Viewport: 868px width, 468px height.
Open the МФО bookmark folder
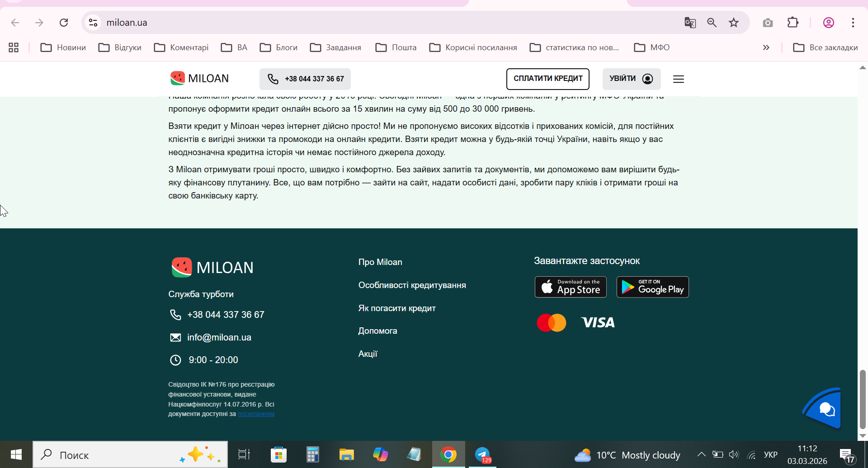[652, 47]
